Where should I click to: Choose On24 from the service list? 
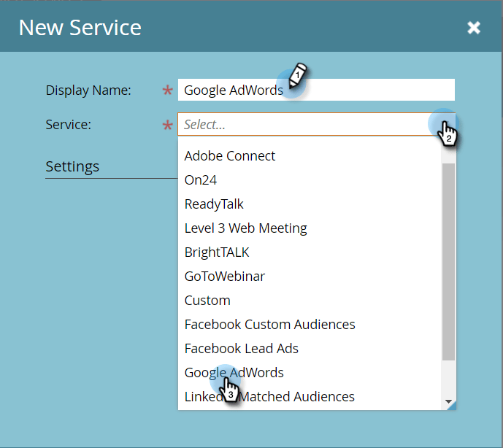tap(310, 180)
